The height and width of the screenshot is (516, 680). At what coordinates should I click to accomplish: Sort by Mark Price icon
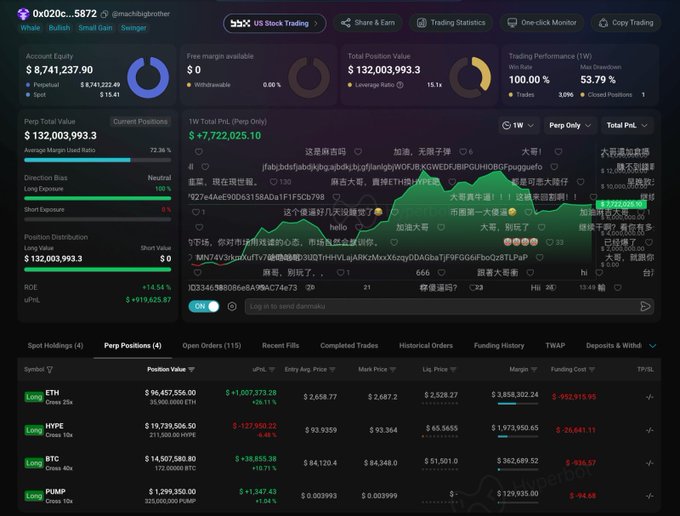click(x=392, y=369)
